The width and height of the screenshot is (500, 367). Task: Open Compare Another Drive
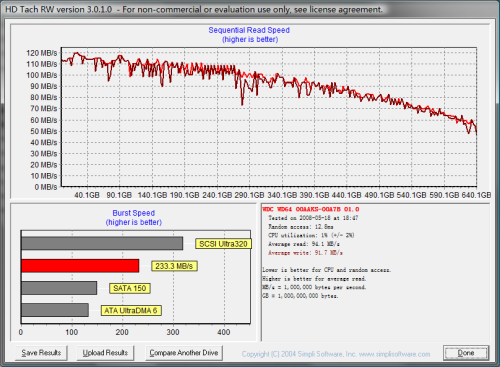click(184, 353)
